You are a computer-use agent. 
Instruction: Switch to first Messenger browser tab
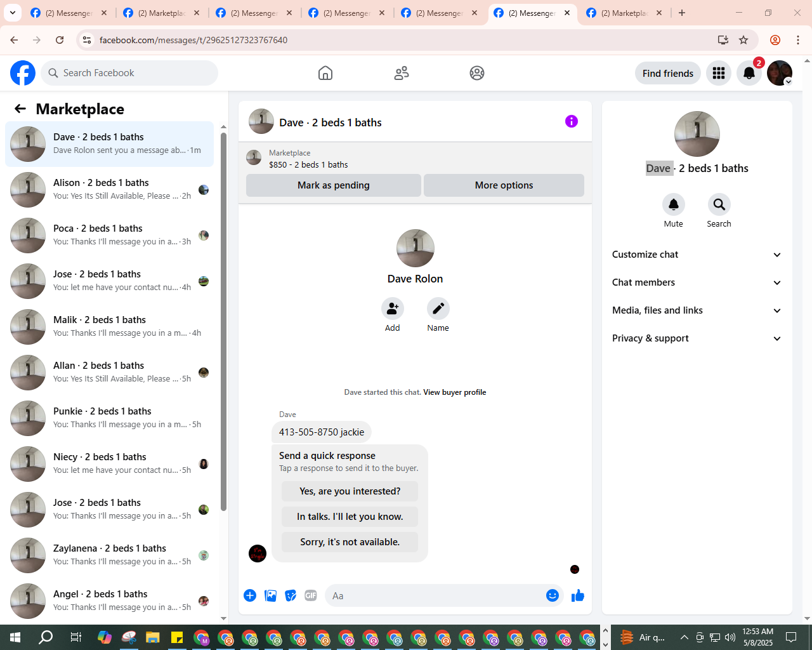(69, 13)
